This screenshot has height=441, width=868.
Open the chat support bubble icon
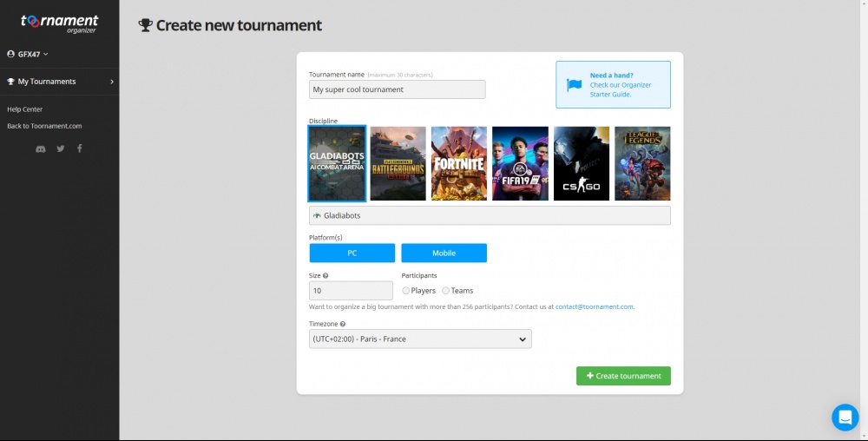(845, 418)
